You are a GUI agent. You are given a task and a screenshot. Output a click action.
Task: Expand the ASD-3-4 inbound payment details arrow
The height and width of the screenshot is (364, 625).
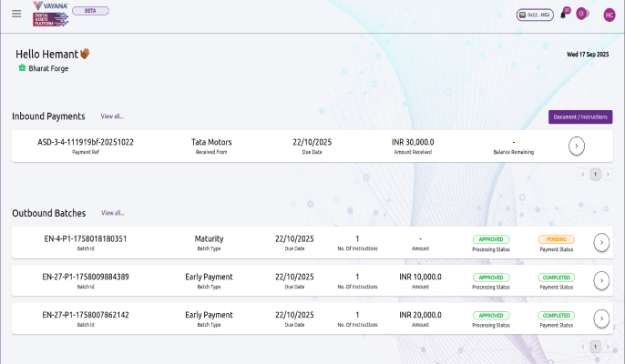click(576, 146)
